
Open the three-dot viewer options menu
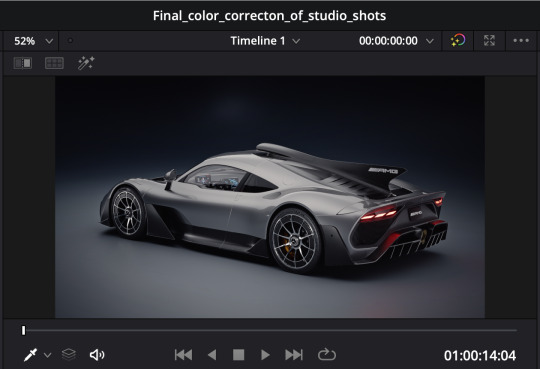tap(521, 41)
